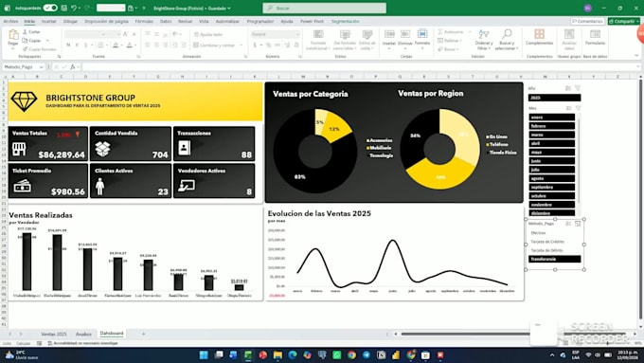Click the Formato celdas icon
644x363 pixels.
(x=422, y=34)
